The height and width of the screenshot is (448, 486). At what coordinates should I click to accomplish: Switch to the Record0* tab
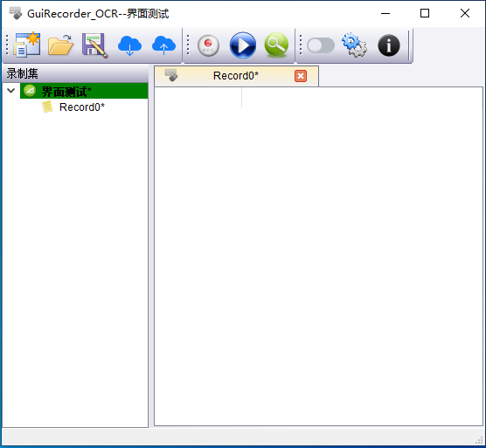[x=236, y=76]
